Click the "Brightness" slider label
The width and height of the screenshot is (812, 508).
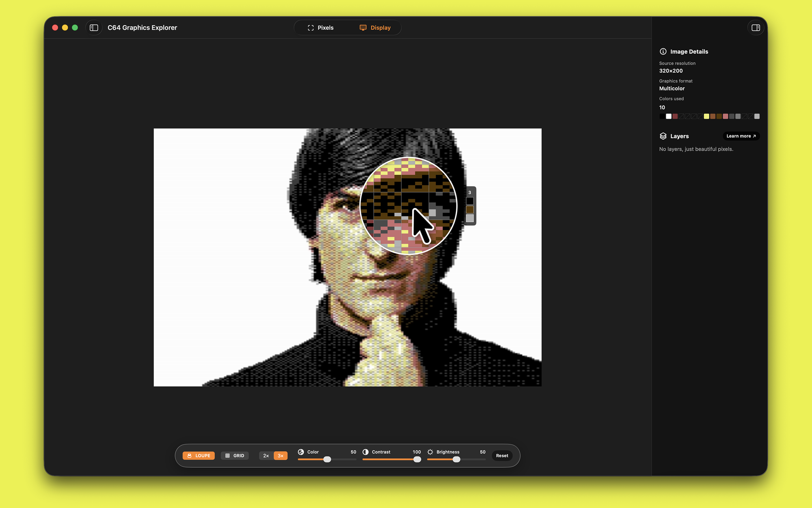(x=448, y=452)
